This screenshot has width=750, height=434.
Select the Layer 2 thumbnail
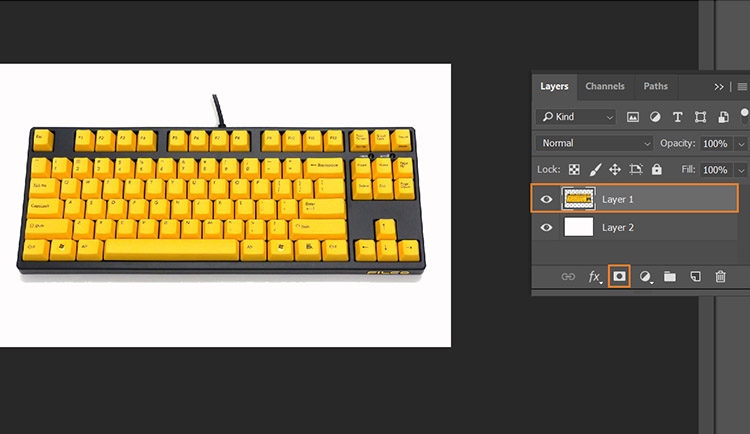[579, 227]
